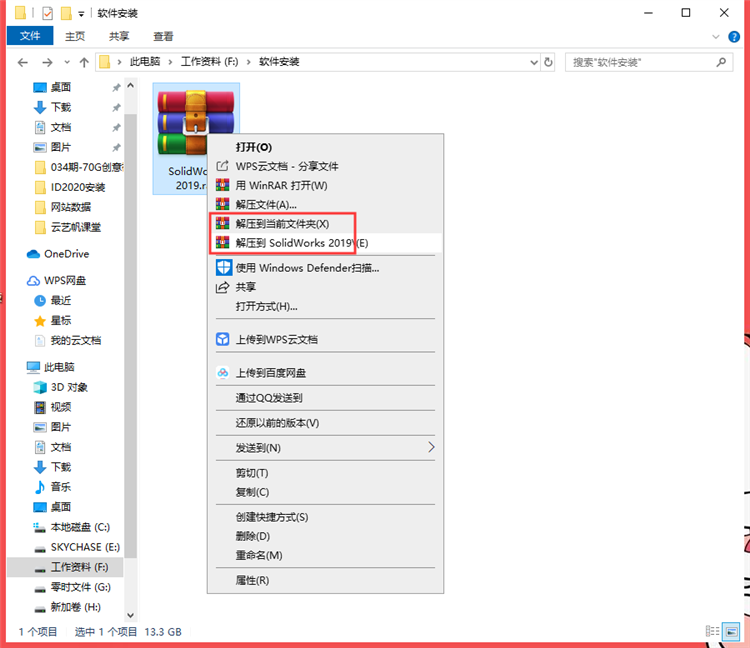
Task: Open the address bar history dropdown
Action: 534,62
